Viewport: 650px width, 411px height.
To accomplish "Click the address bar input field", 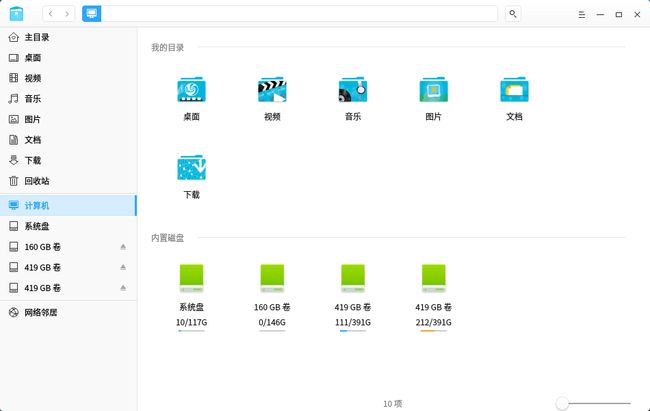I will [x=299, y=14].
